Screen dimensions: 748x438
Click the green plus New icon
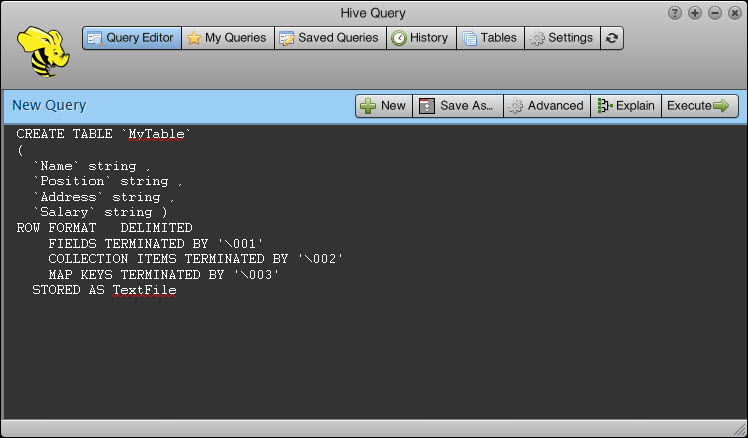click(368, 106)
